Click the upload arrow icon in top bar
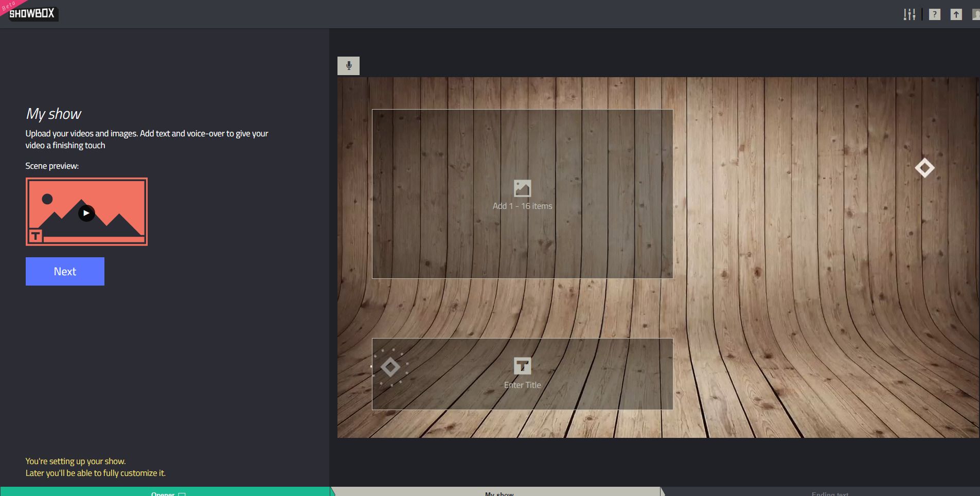Viewport: 980px width, 496px height. pyautogui.click(x=956, y=14)
